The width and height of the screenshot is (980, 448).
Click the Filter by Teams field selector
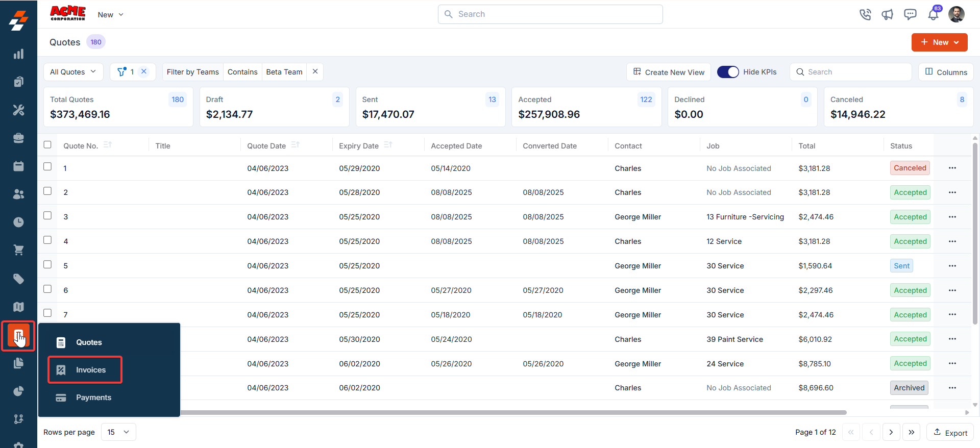192,72
